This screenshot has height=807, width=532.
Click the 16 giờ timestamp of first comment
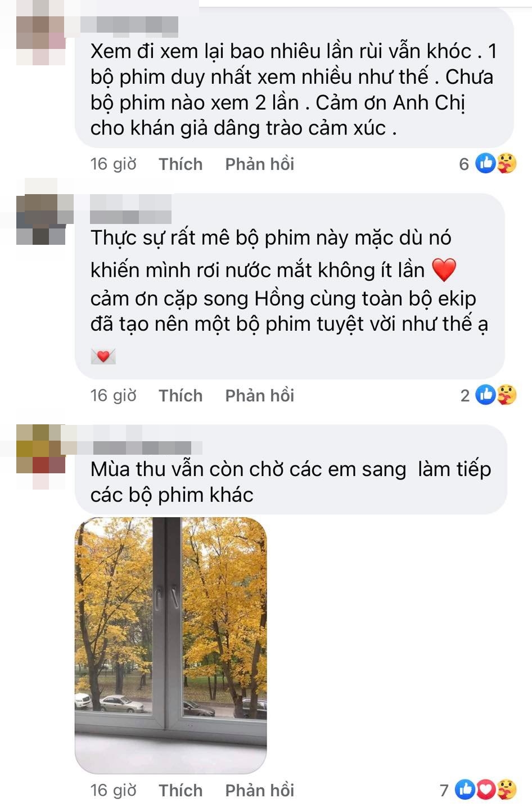coord(114,164)
